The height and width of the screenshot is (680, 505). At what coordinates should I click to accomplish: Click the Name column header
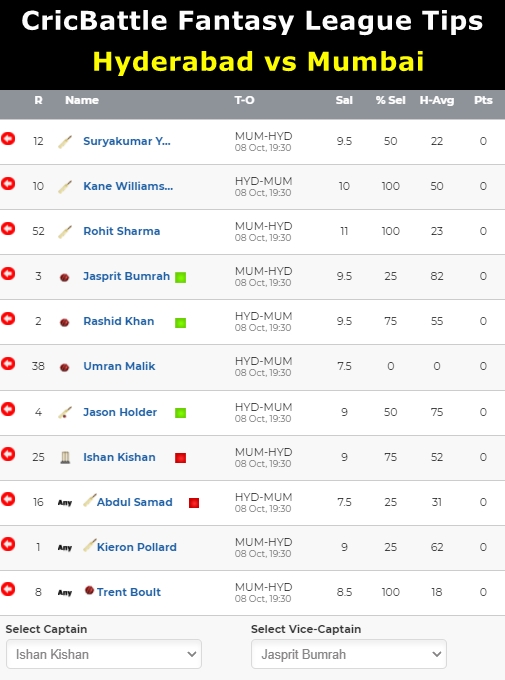[82, 100]
